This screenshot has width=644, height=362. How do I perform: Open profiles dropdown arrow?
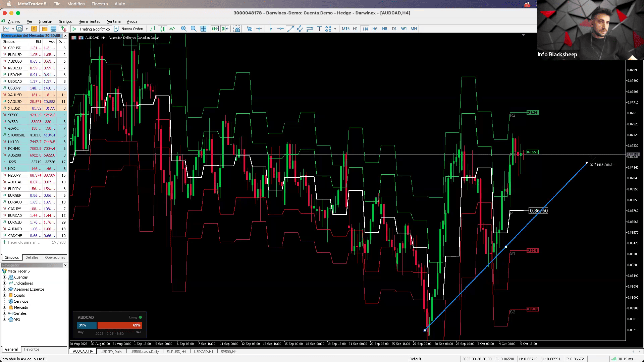click(26, 29)
